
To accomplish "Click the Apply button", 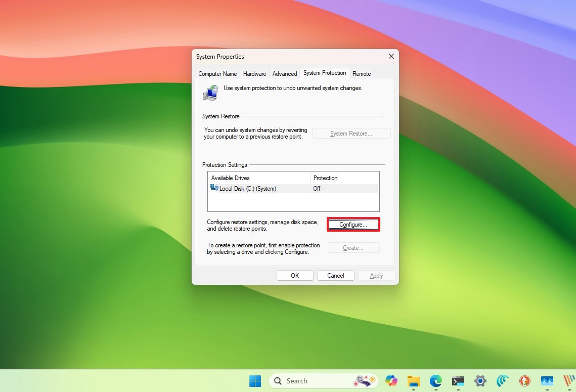I will [376, 275].
